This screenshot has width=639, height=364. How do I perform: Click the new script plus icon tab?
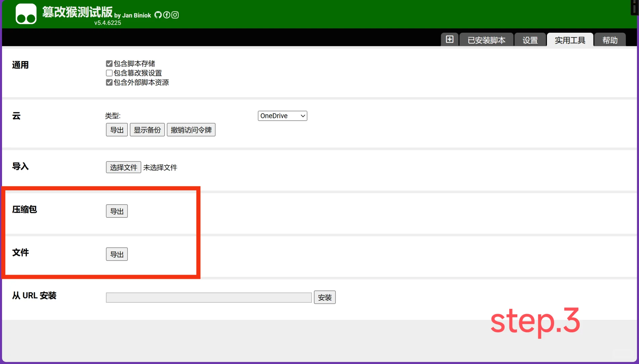coord(449,39)
